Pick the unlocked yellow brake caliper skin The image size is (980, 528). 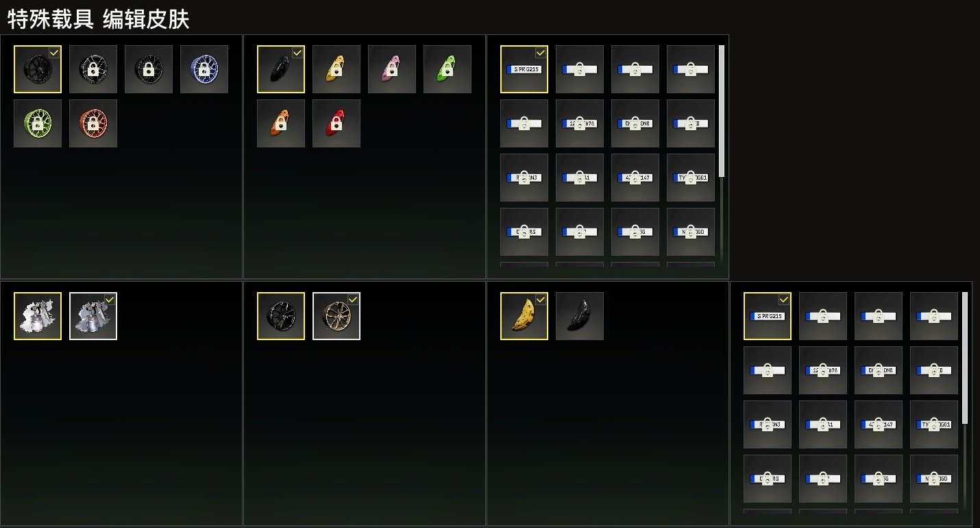(524, 316)
